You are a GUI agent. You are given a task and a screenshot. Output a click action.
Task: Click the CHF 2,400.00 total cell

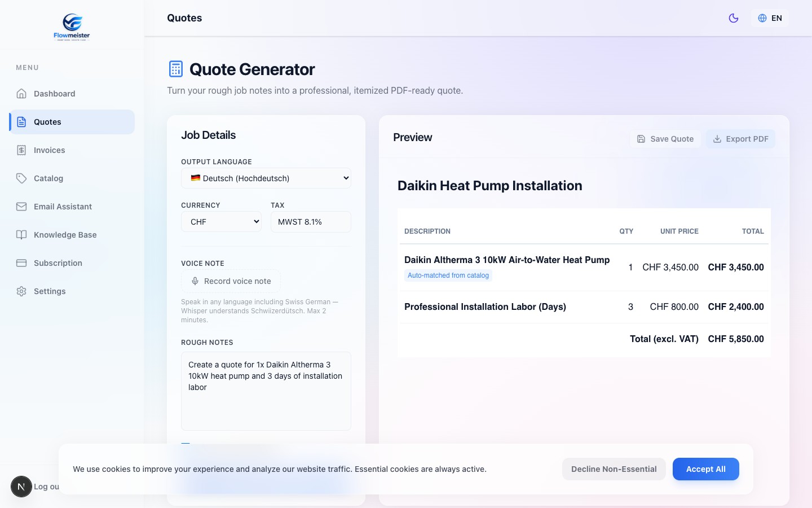tap(736, 306)
